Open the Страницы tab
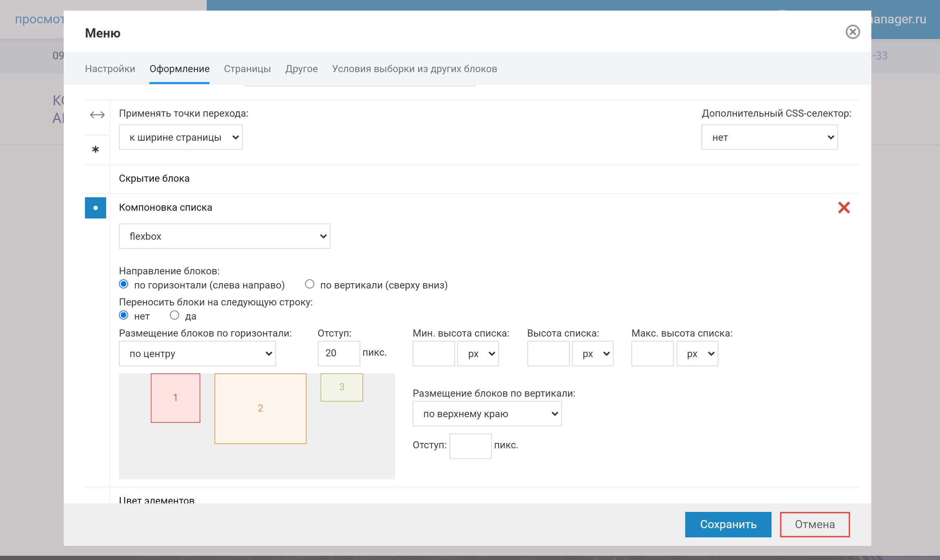This screenshot has height=560, width=940. [247, 69]
